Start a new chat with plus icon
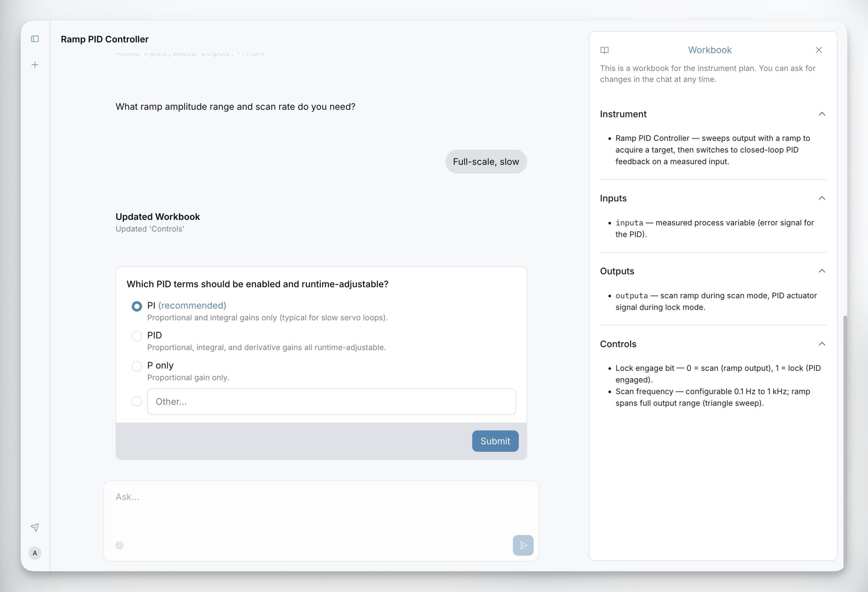Screen dimensions: 868x592 [x=35, y=65]
